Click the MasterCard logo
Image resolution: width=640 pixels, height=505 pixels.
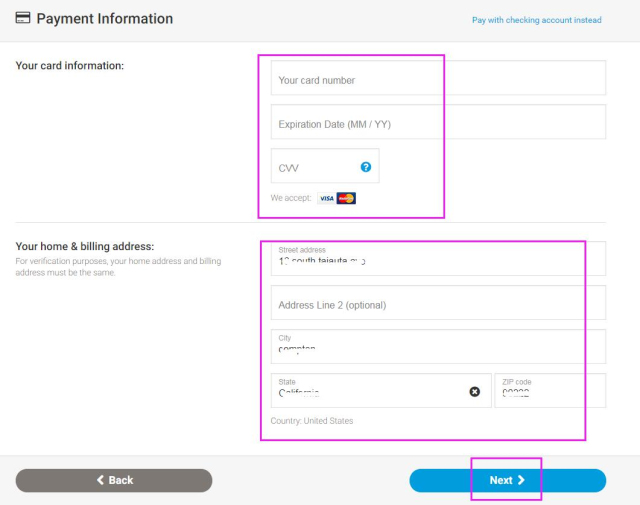pos(346,198)
